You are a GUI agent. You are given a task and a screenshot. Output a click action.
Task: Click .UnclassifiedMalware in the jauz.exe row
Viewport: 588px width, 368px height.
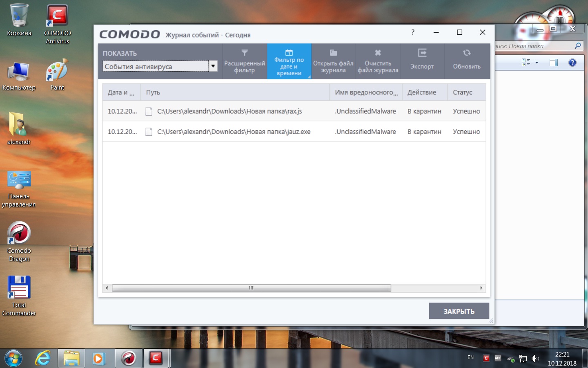pyautogui.click(x=365, y=132)
